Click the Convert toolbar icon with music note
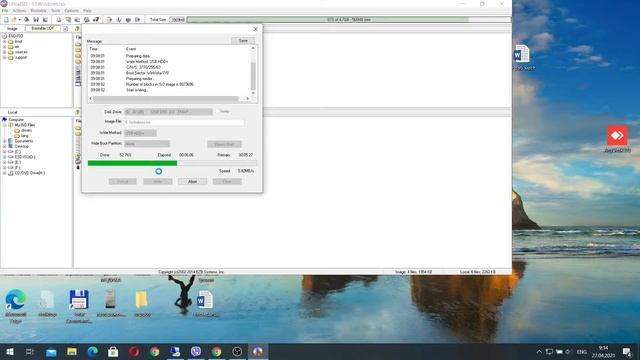This screenshot has width=640, height=360. 96,20
